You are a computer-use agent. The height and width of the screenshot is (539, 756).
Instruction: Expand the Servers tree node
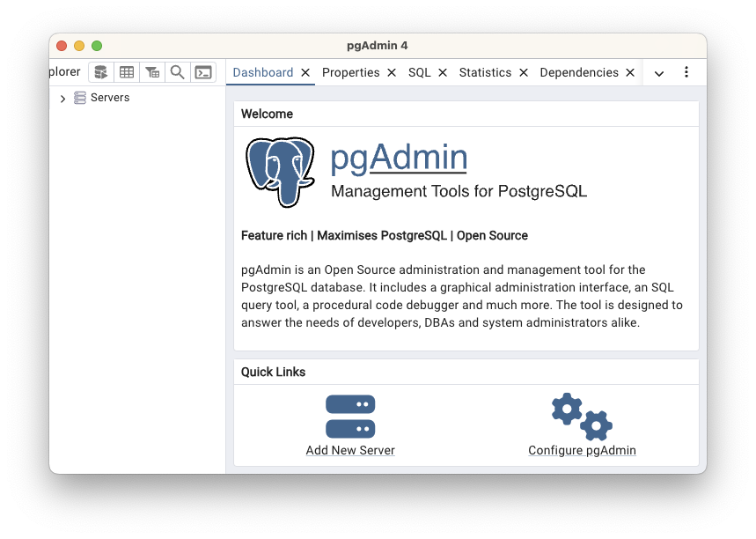click(x=62, y=98)
